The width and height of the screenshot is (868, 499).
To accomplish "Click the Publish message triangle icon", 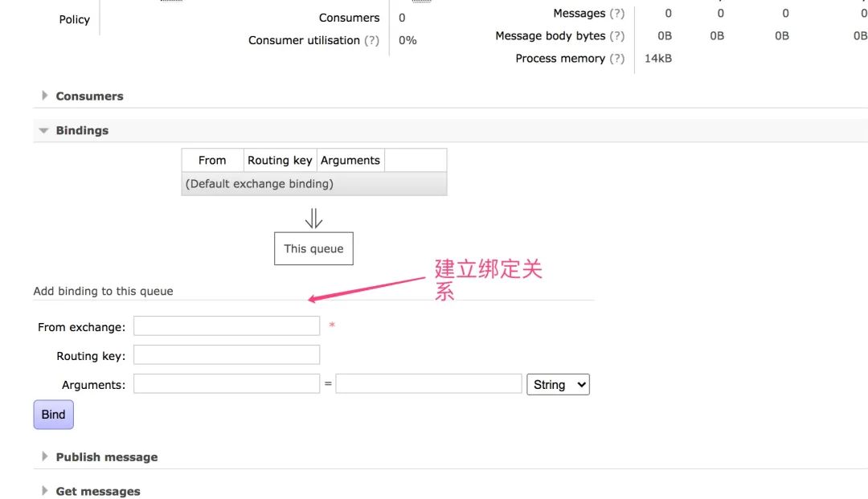I will pyautogui.click(x=45, y=456).
